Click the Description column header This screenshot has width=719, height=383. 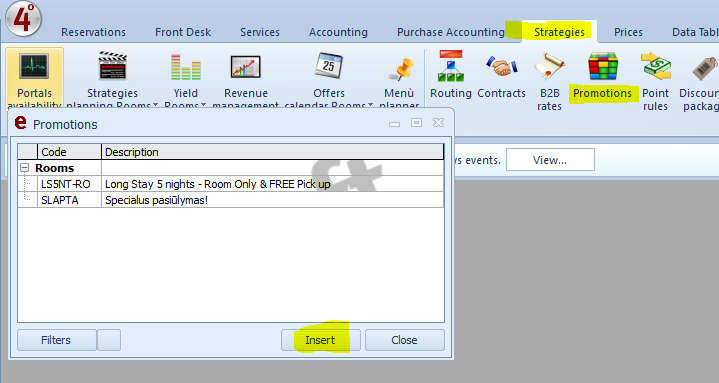click(x=272, y=152)
